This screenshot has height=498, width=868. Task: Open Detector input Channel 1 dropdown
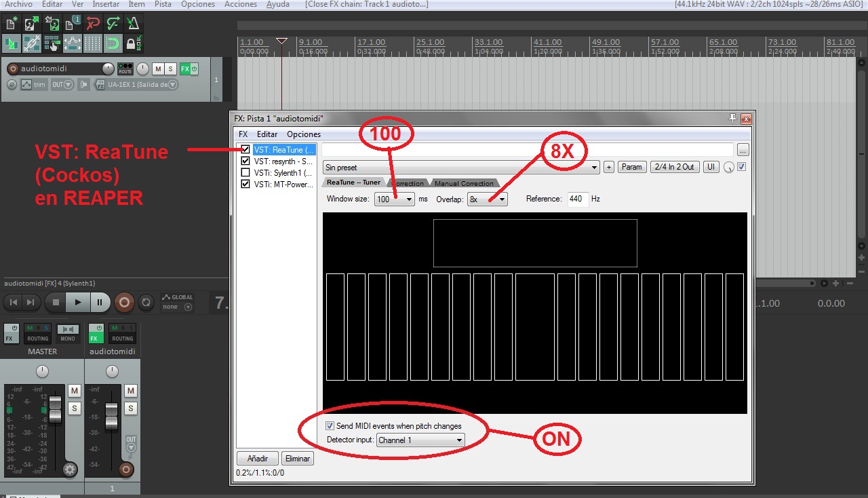pos(420,440)
